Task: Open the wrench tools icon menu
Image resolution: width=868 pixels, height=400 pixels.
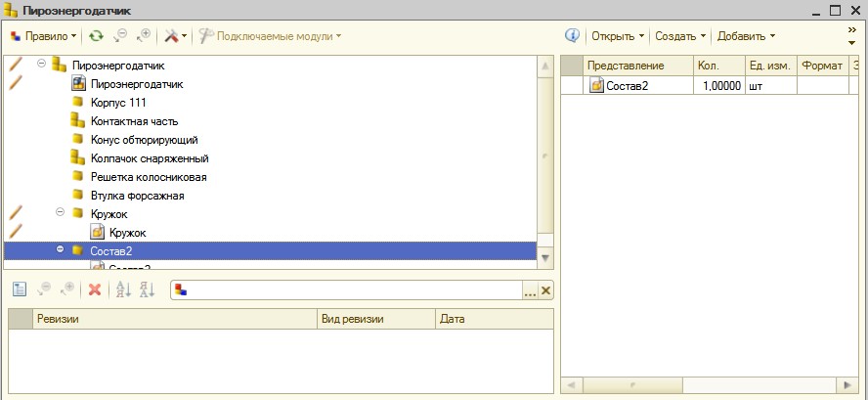Action: (172, 36)
